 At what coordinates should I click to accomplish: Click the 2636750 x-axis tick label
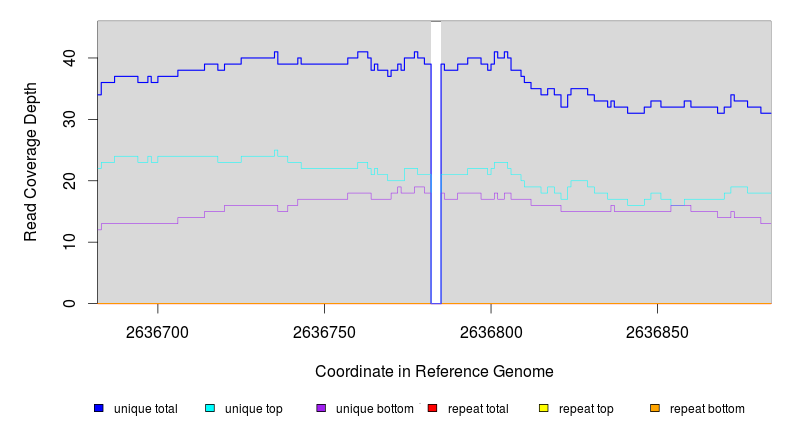[324, 332]
